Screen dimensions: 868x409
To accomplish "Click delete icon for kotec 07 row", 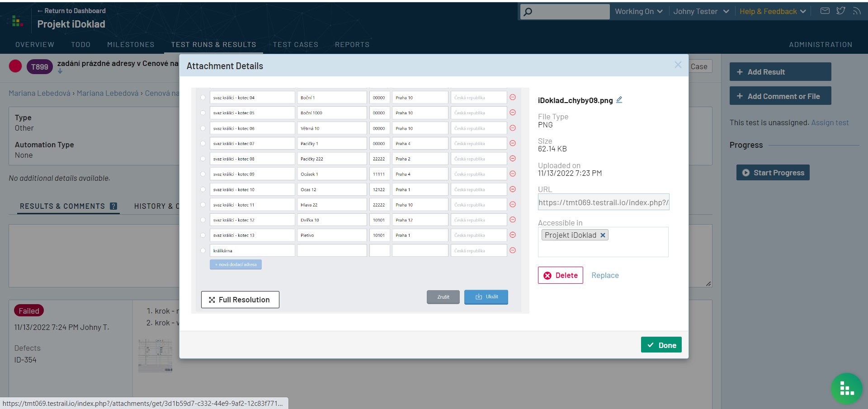I will click(x=513, y=143).
